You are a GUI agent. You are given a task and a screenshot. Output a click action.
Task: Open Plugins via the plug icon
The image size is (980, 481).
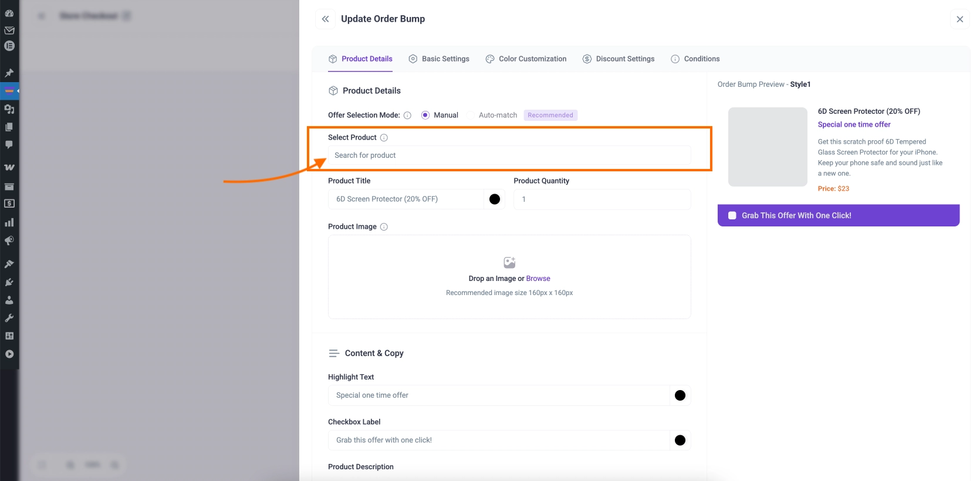[x=9, y=282]
